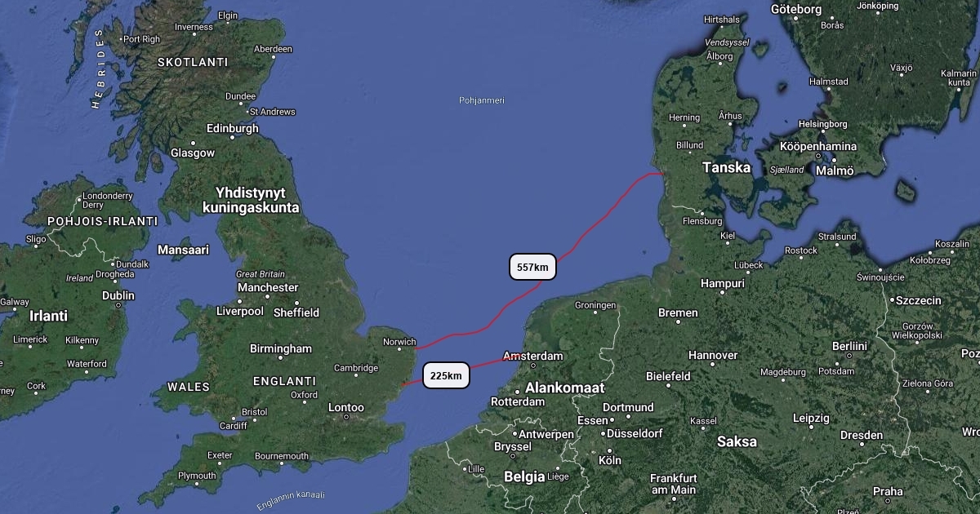Select the Tanska country label
Screen dimensions: 980x514
click(726, 167)
